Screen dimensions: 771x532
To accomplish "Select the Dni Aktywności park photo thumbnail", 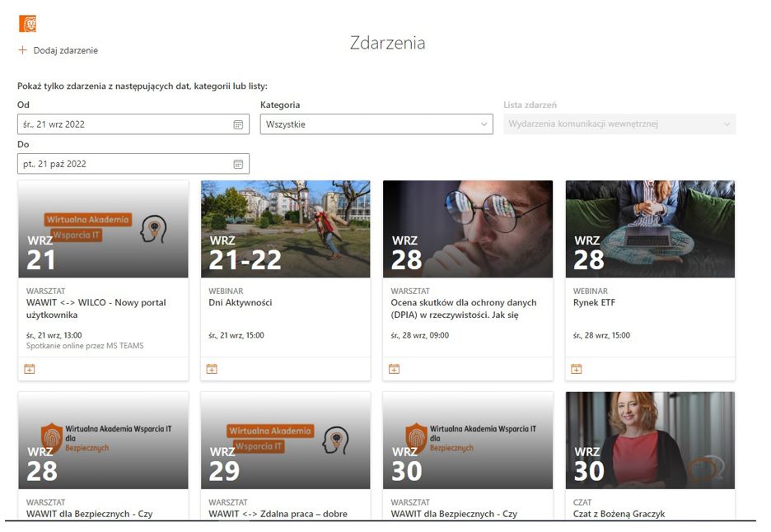I will (x=285, y=229).
